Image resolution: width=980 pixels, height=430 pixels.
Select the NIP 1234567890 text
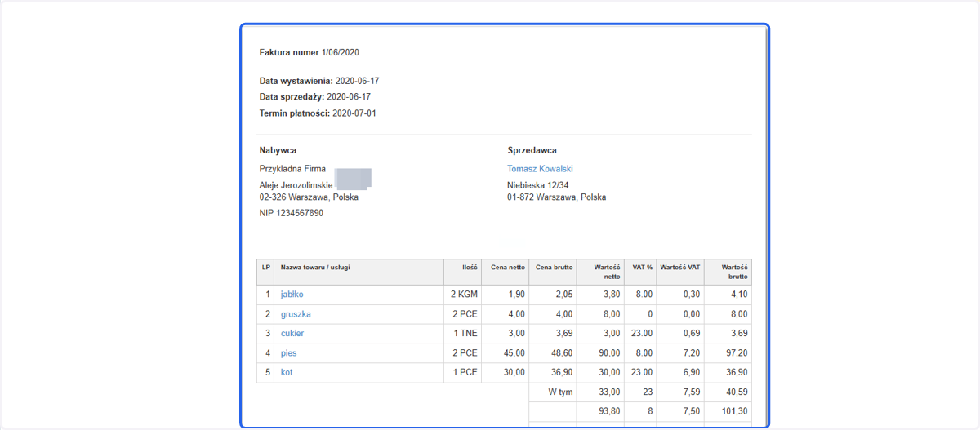(x=292, y=213)
